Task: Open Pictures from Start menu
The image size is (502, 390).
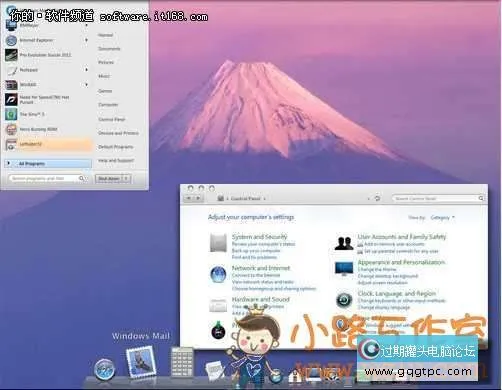Action: click(106, 62)
